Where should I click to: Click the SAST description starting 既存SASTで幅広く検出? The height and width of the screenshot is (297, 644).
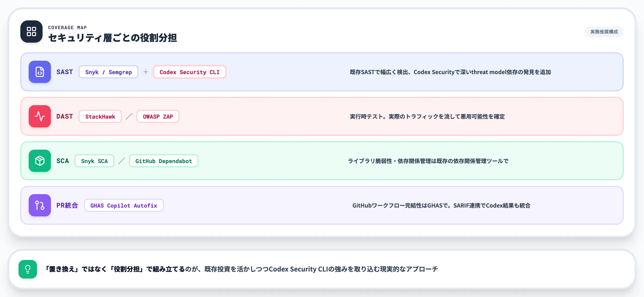click(x=450, y=72)
